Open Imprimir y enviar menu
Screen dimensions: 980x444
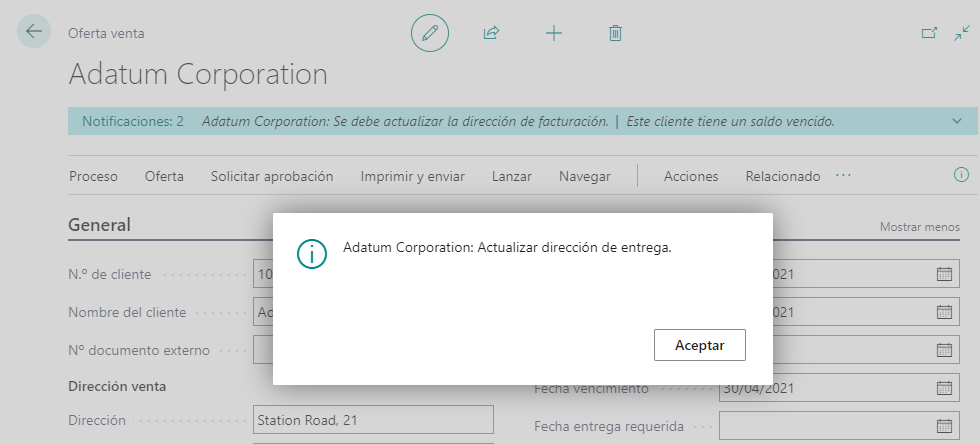pyautogui.click(x=412, y=176)
